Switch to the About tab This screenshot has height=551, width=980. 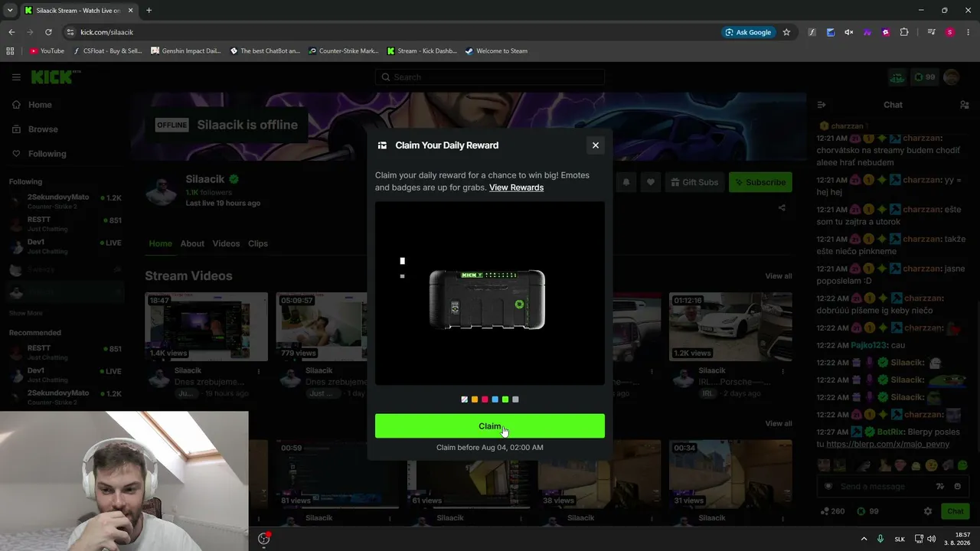coord(192,243)
